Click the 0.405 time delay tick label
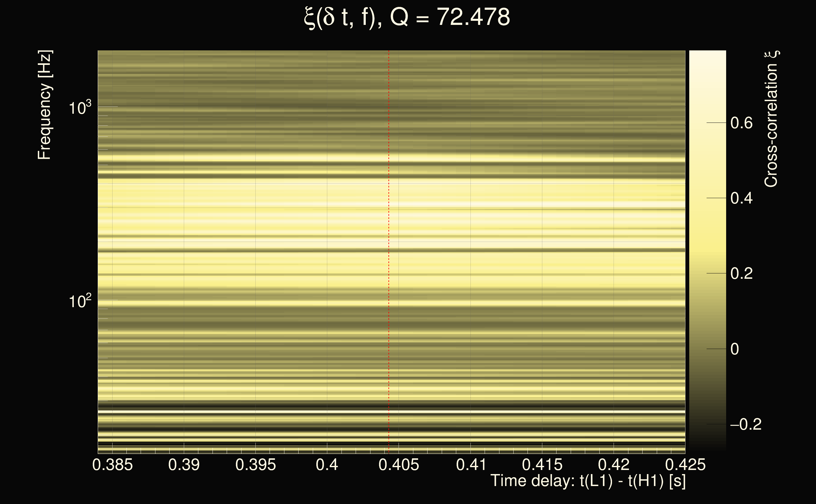Screen dimensions: 816x504 399,465
